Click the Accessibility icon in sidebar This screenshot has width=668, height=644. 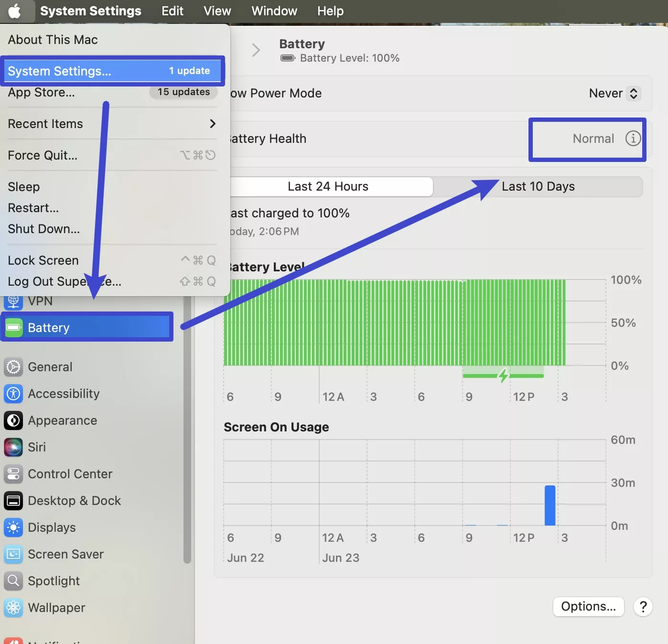tap(13, 394)
